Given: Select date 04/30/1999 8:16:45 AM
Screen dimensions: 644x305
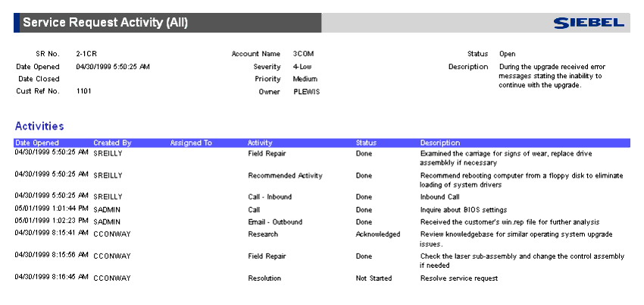Looking at the screenshot, I should point(52,278).
